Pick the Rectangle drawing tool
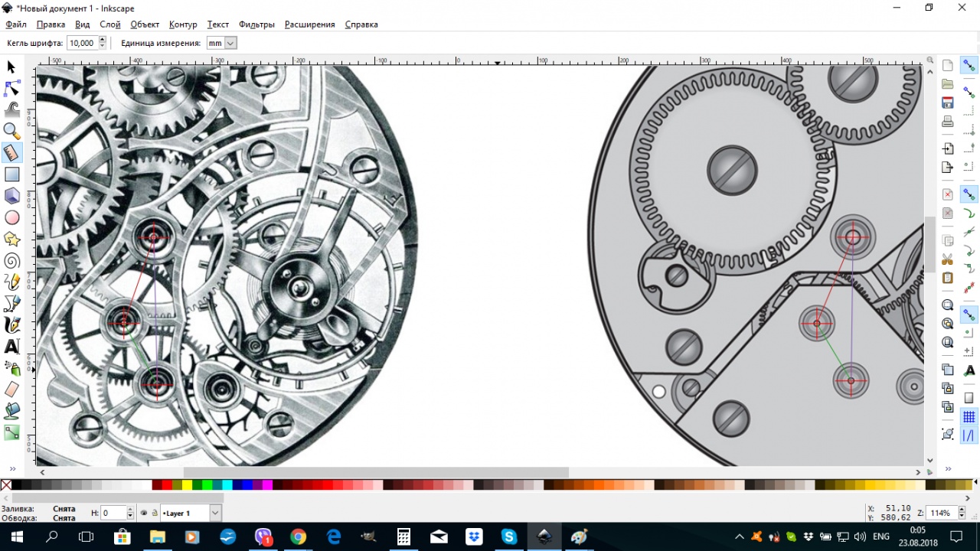The image size is (980, 551). (11, 174)
